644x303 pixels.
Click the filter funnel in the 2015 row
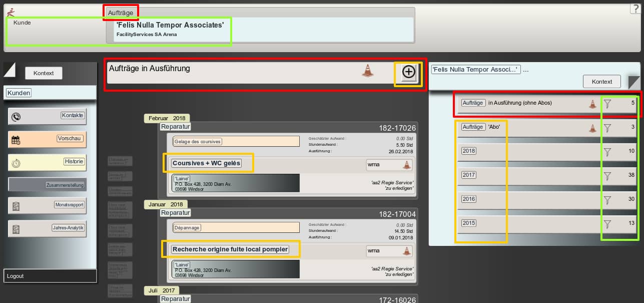pos(607,224)
